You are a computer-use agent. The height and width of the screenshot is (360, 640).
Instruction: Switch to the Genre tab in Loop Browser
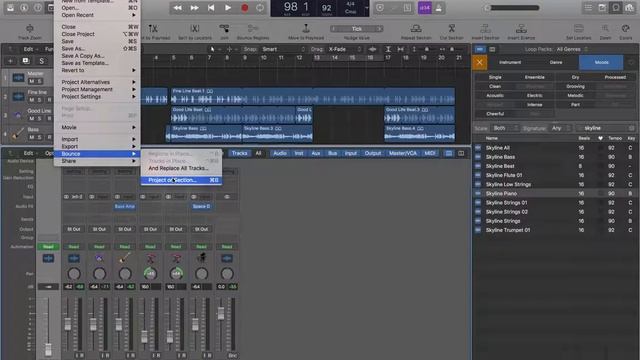(556, 62)
